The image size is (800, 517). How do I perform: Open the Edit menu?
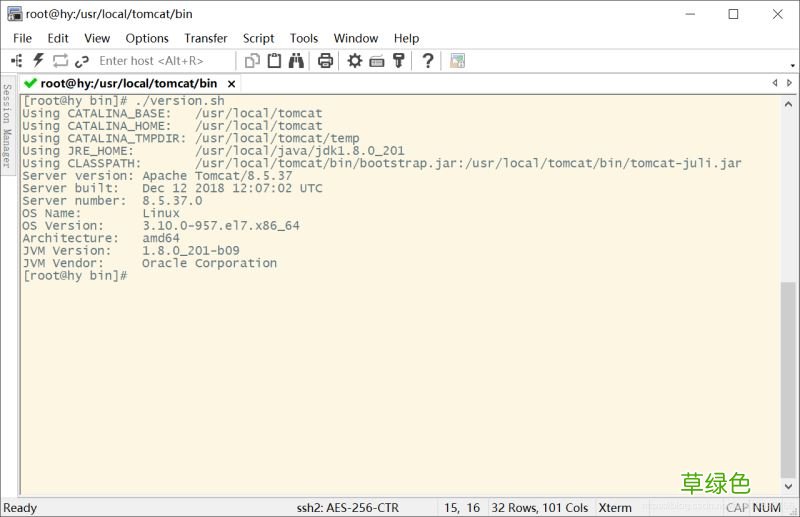(58, 38)
